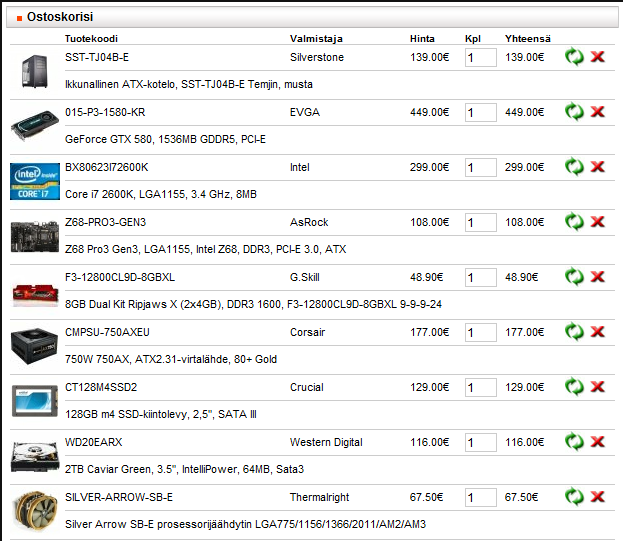The height and width of the screenshot is (541, 623).
Task: Remove Thermalright Silver Arrow cooler from cart
Action: coord(597,497)
